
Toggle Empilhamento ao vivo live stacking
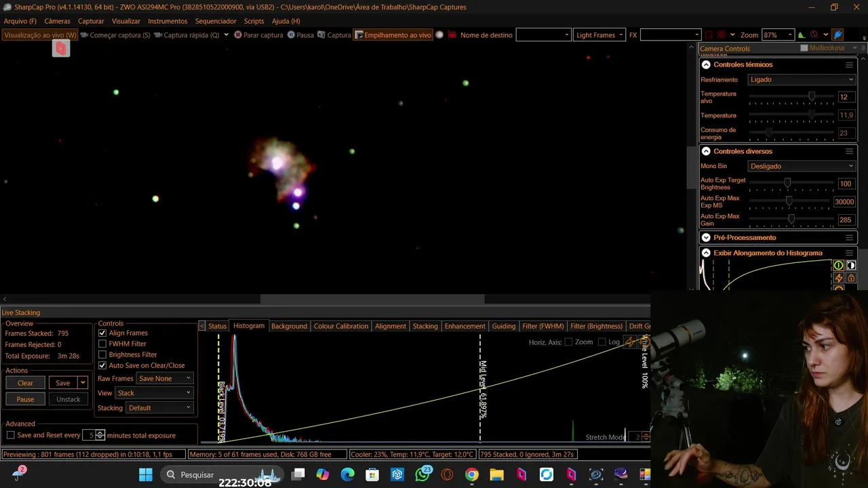click(x=393, y=35)
